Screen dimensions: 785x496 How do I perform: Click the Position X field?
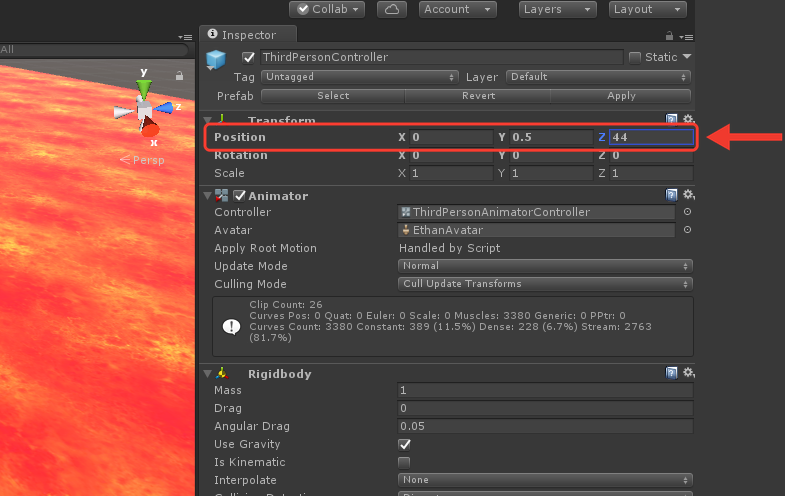452,137
